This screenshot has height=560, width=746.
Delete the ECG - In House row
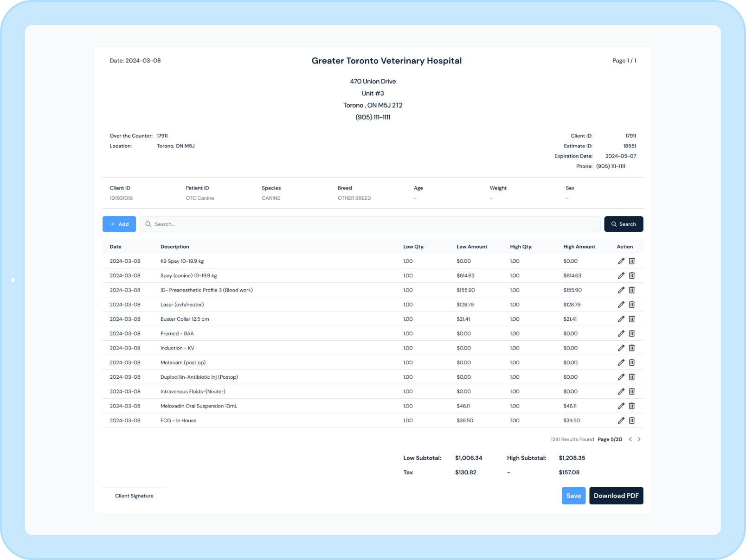tap(631, 420)
